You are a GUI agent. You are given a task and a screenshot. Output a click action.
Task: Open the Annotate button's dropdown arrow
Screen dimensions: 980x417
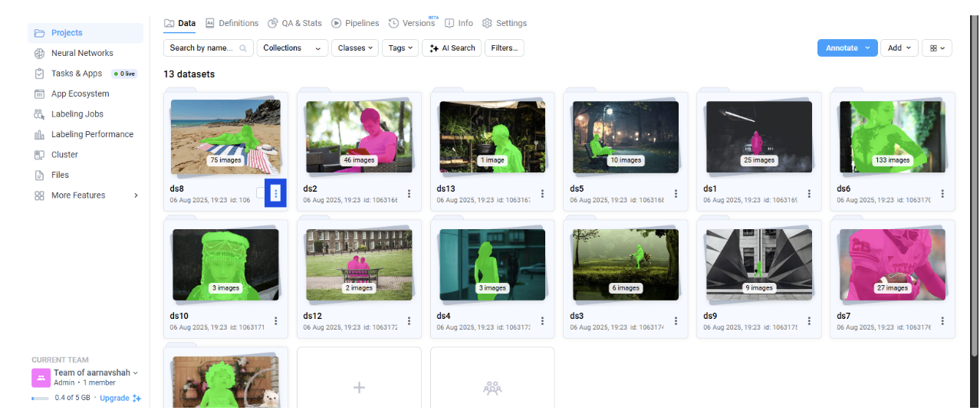[867, 48]
